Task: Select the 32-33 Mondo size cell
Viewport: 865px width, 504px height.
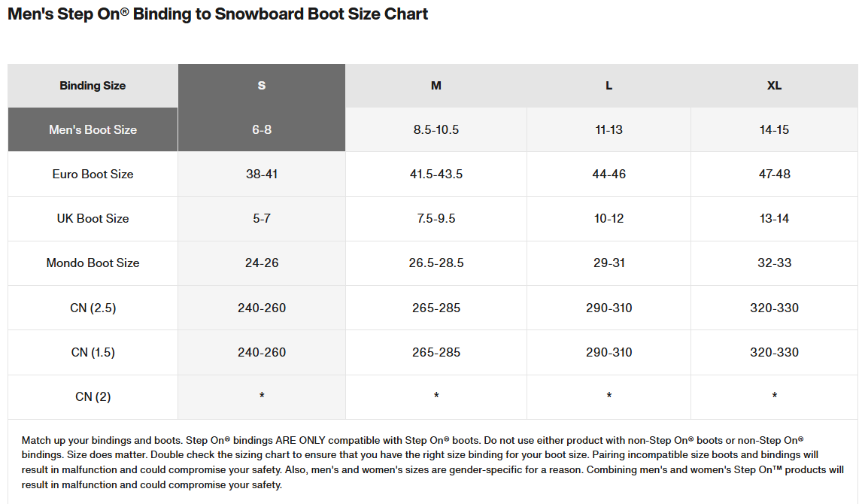Action: click(774, 263)
